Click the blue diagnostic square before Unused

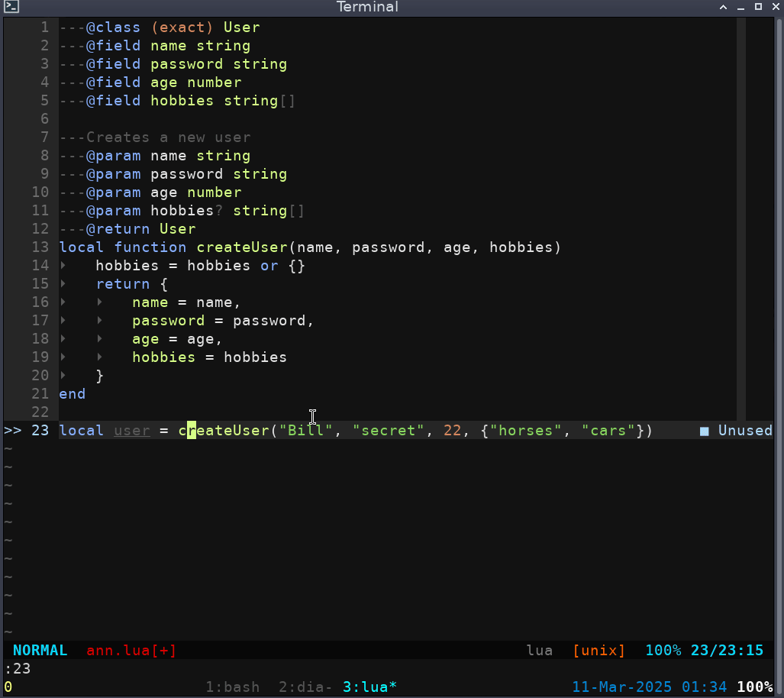tap(704, 431)
